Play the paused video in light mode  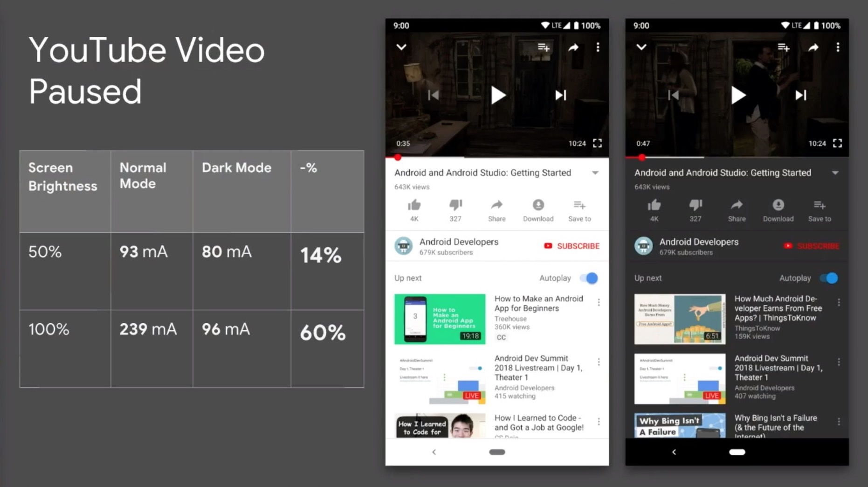coord(497,95)
